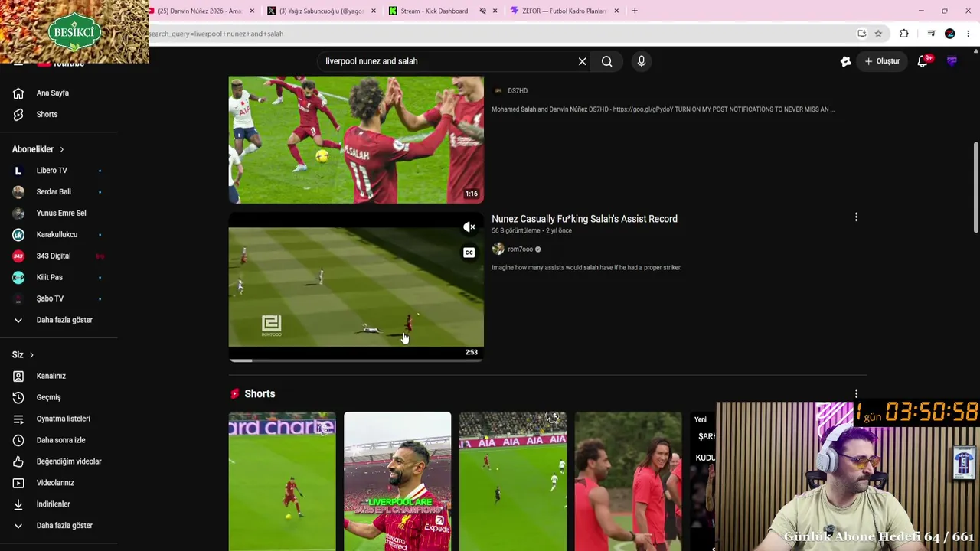The width and height of the screenshot is (980, 551).
Task: Switch to the Darwin Núñez 2026 tab
Action: [201, 11]
